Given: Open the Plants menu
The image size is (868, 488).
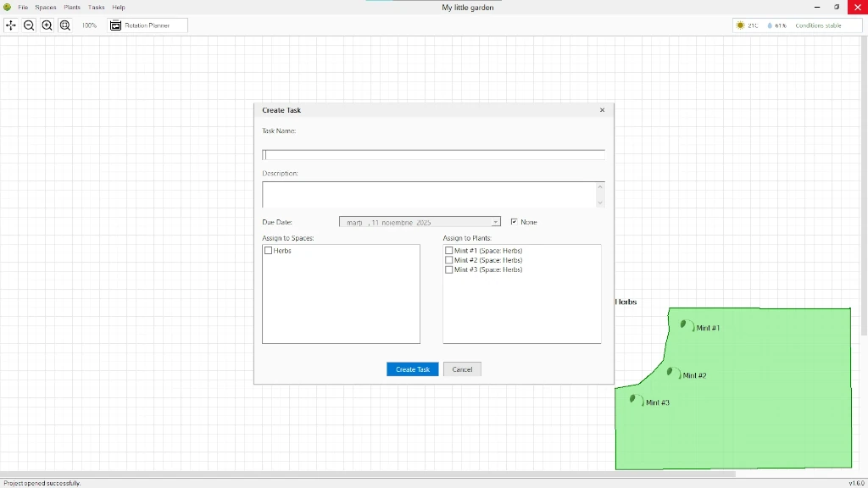Looking at the screenshot, I should pos(71,7).
